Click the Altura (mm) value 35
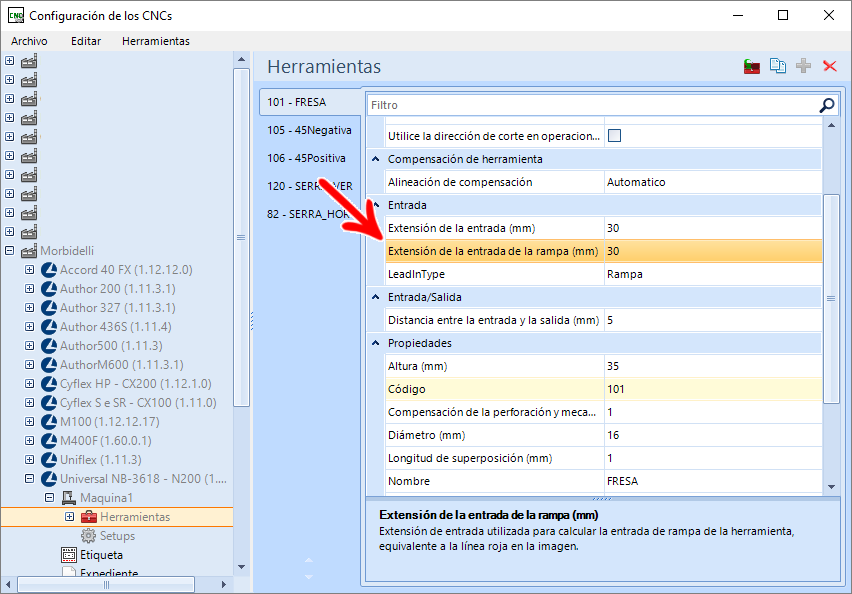This screenshot has width=852, height=594. click(x=713, y=366)
